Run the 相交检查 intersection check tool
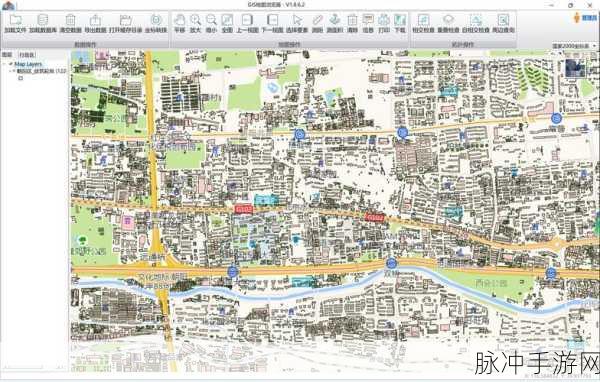Viewport: 600px width, 382px height. (x=423, y=23)
